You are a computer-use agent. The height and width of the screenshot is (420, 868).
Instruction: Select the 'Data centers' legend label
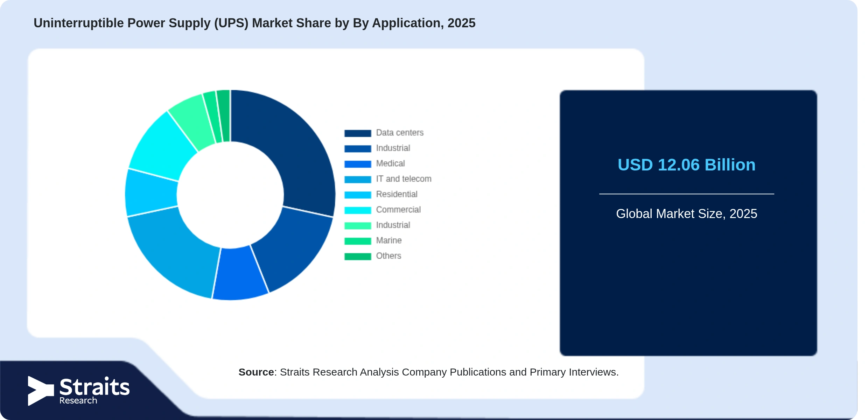(x=400, y=133)
